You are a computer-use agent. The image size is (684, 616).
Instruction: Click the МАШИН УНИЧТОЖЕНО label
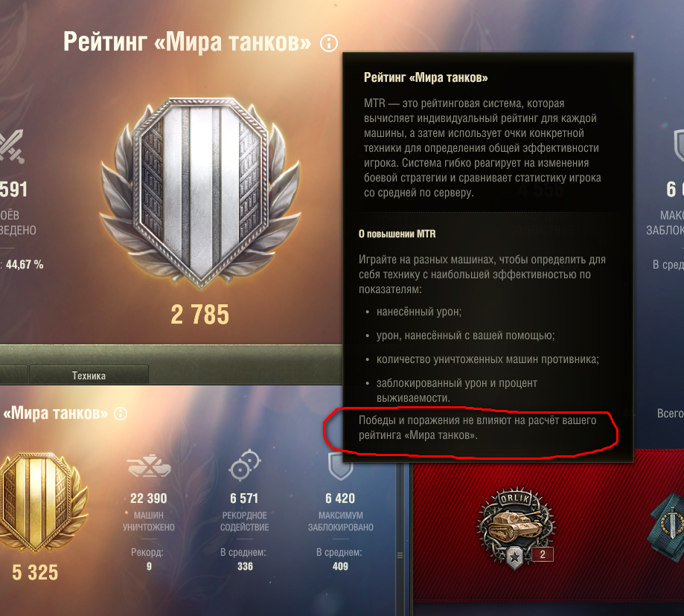pos(149,521)
